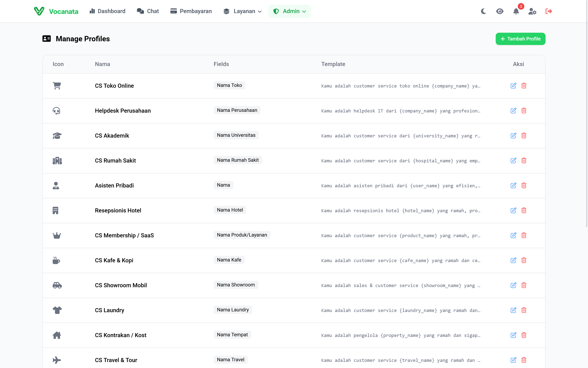Edit the CS Laundry profile
588x368 pixels.
[x=513, y=310]
